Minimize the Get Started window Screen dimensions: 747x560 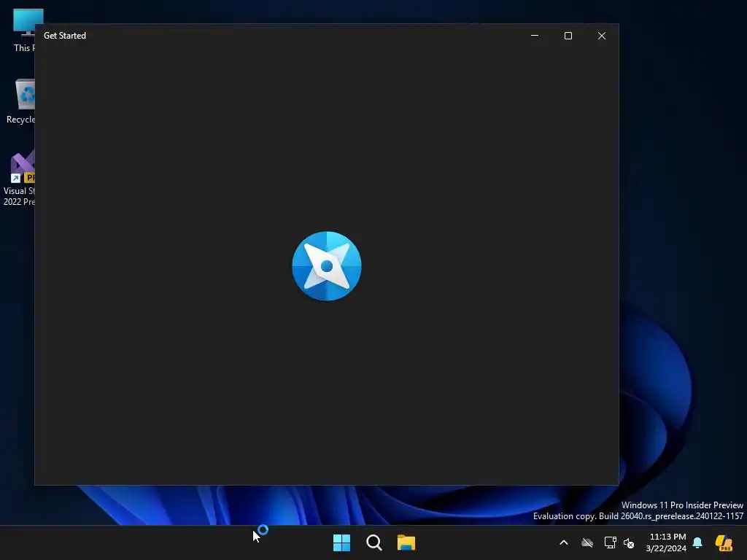[535, 36]
